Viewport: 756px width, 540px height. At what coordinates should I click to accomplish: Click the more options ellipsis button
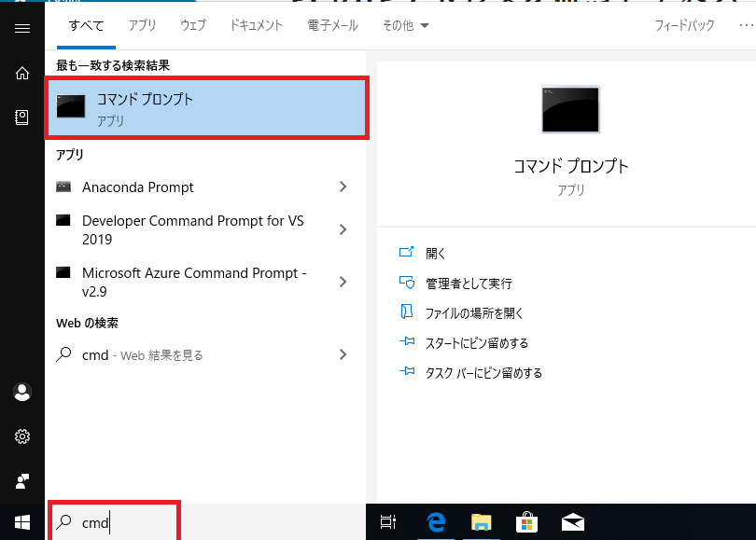tap(747, 25)
